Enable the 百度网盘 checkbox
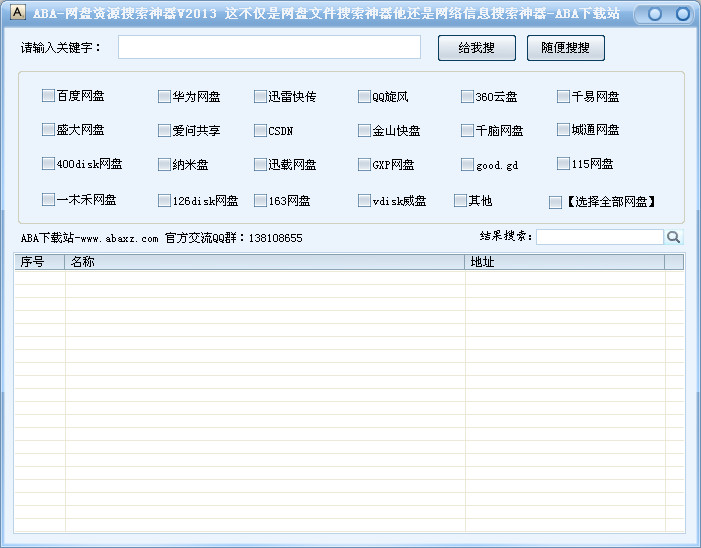This screenshot has height=548, width=701. (x=48, y=95)
